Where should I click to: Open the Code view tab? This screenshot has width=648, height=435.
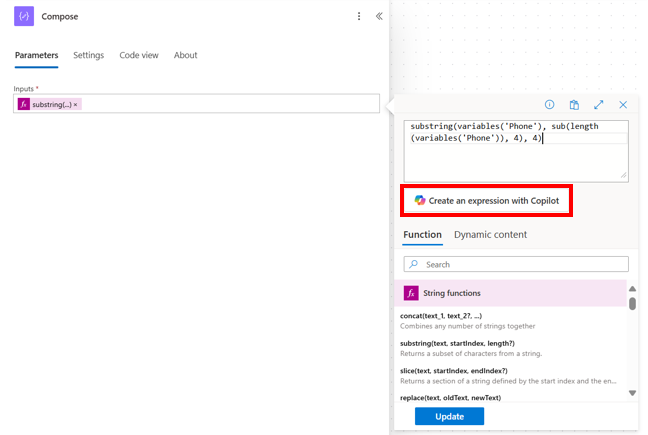pyautogui.click(x=139, y=55)
